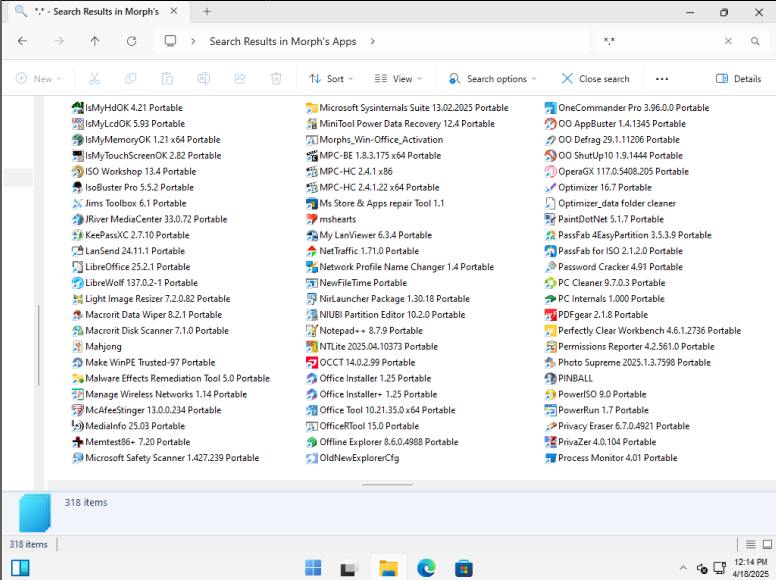Click the LibreWolf 137.0.2-1 Portable icon
The image size is (776, 580).
click(x=77, y=283)
